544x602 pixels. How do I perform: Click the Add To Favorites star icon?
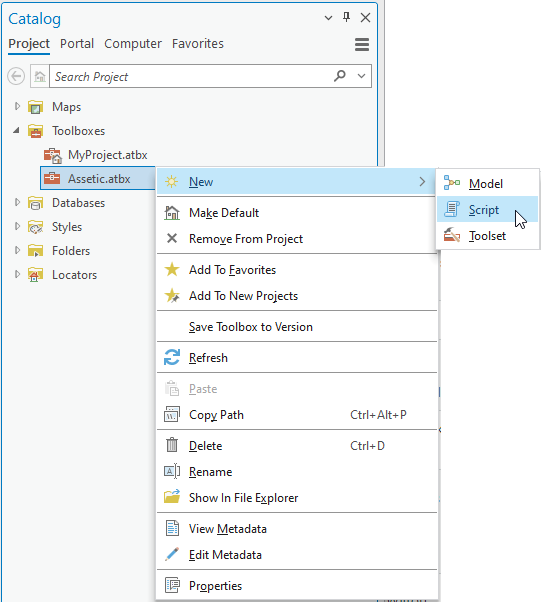click(172, 270)
